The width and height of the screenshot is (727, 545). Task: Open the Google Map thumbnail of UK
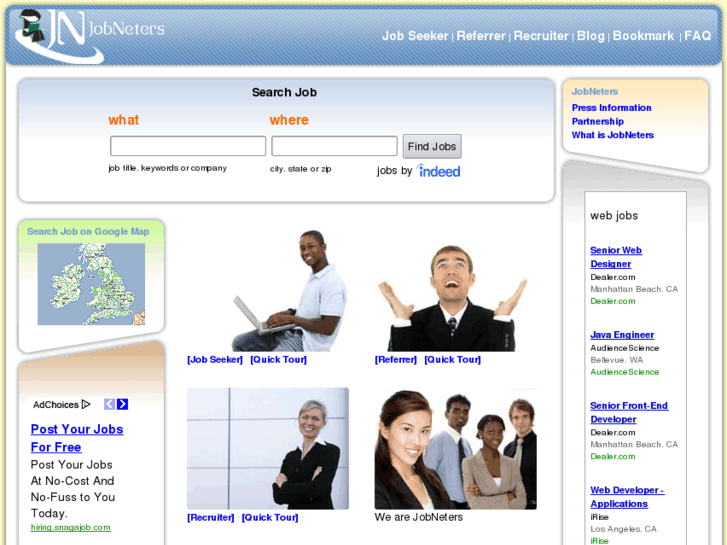point(91,284)
